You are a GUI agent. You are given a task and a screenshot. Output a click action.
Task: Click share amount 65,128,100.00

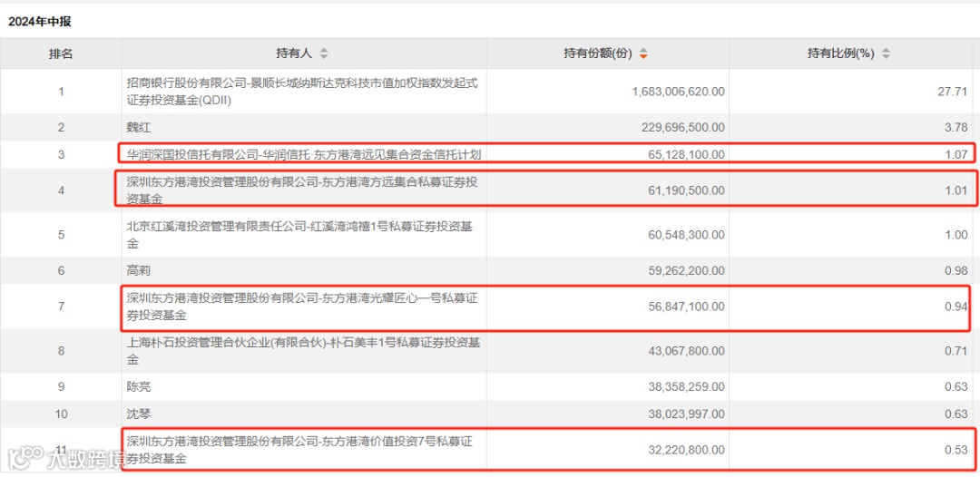(686, 154)
